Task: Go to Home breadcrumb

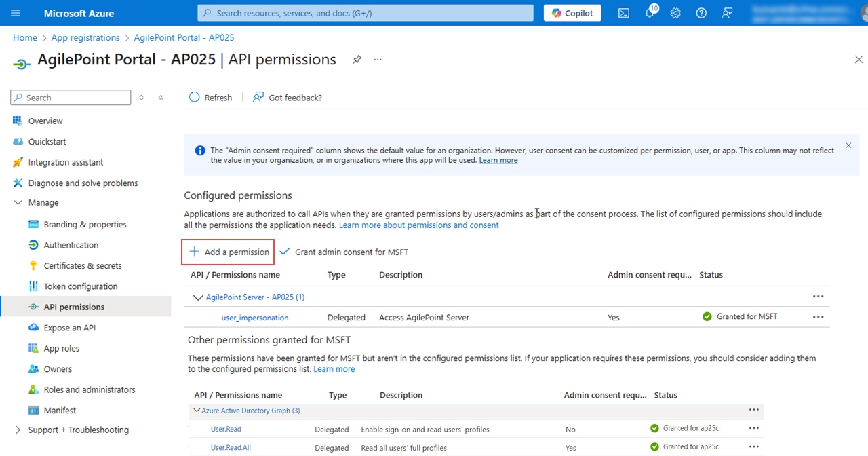Action: coord(25,38)
